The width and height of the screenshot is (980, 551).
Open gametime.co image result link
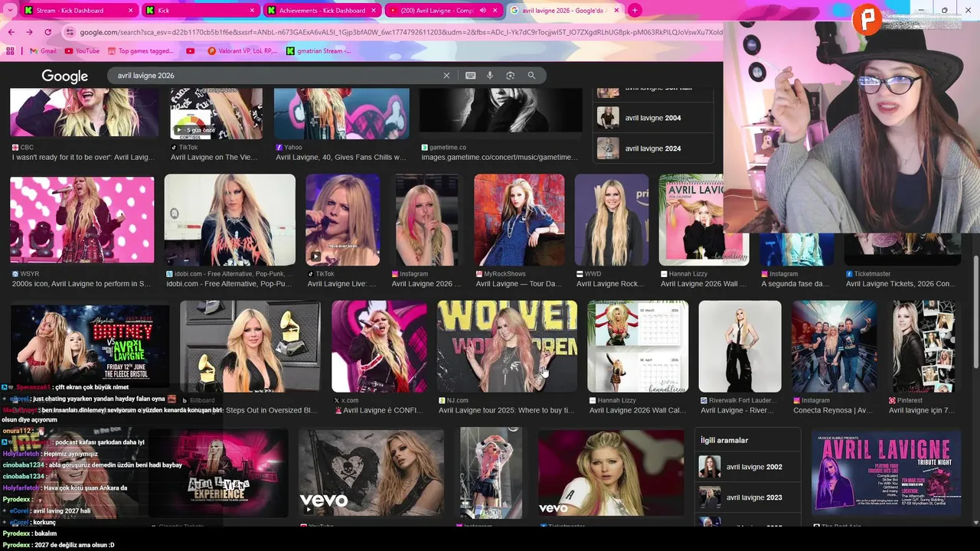499,157
